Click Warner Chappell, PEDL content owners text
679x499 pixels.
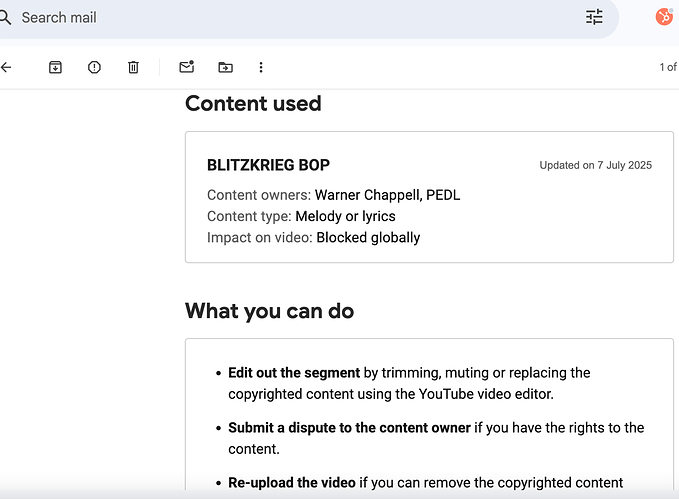[x=388, y=195]
